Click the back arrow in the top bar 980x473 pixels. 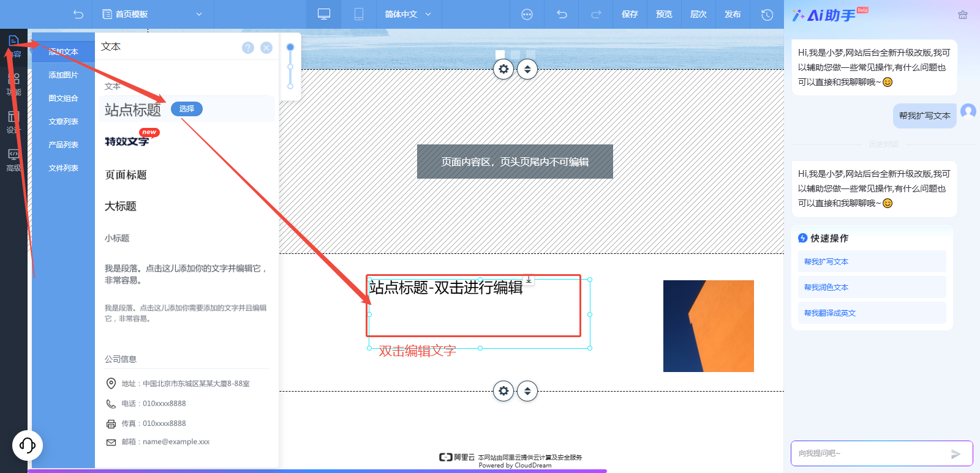coord(78,14)
